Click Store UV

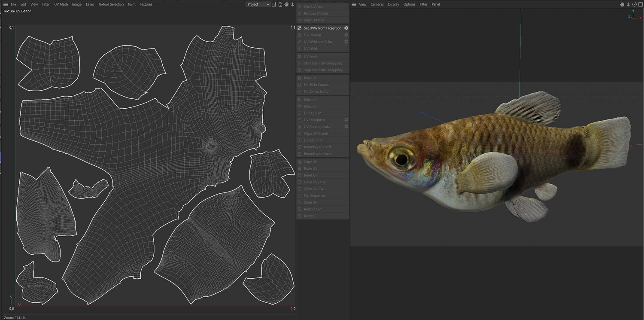[x=322, y=202]
